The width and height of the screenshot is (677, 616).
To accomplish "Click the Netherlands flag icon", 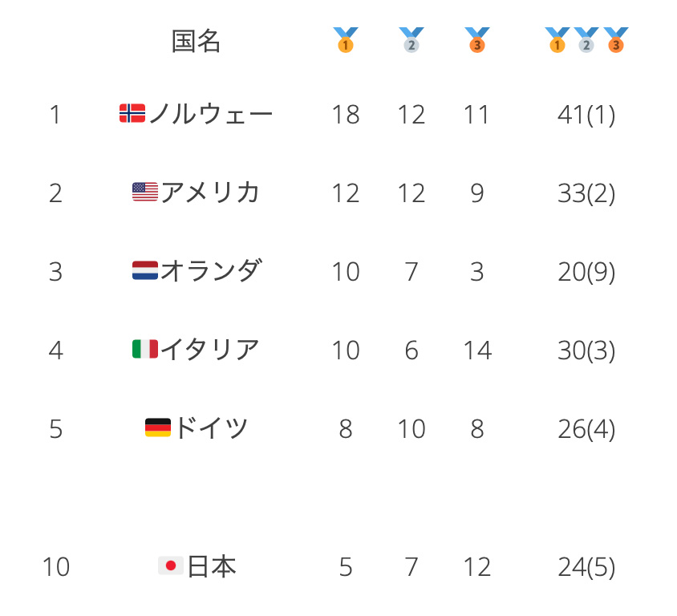I will pyautogui.click(x=145, y=270).
